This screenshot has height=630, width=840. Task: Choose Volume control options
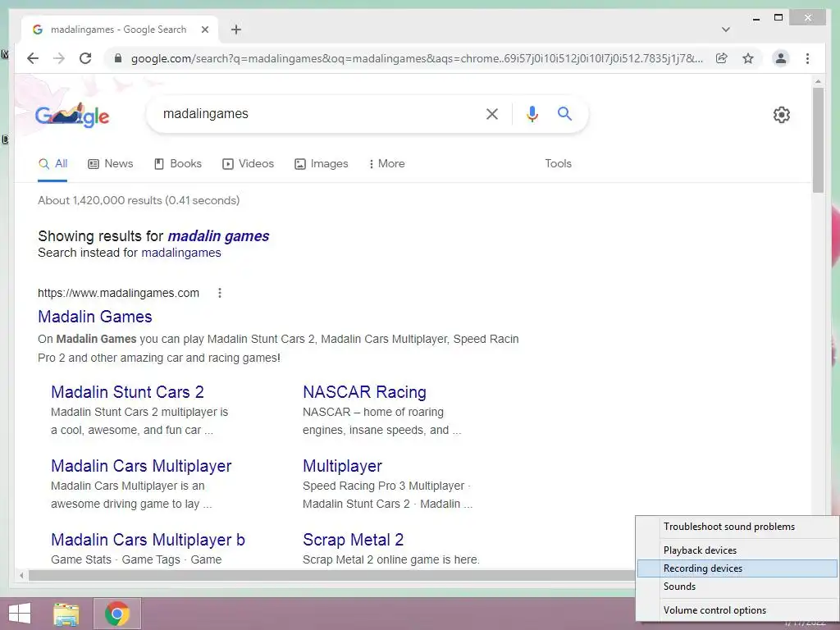click(x=737, y=610)
